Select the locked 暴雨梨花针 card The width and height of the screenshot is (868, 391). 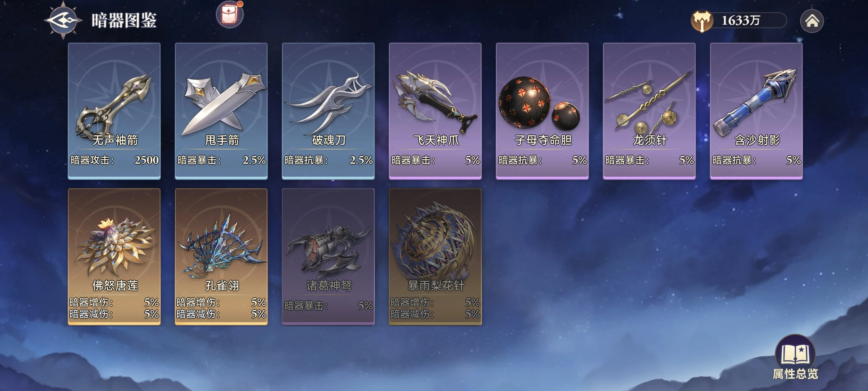point(435,257)
